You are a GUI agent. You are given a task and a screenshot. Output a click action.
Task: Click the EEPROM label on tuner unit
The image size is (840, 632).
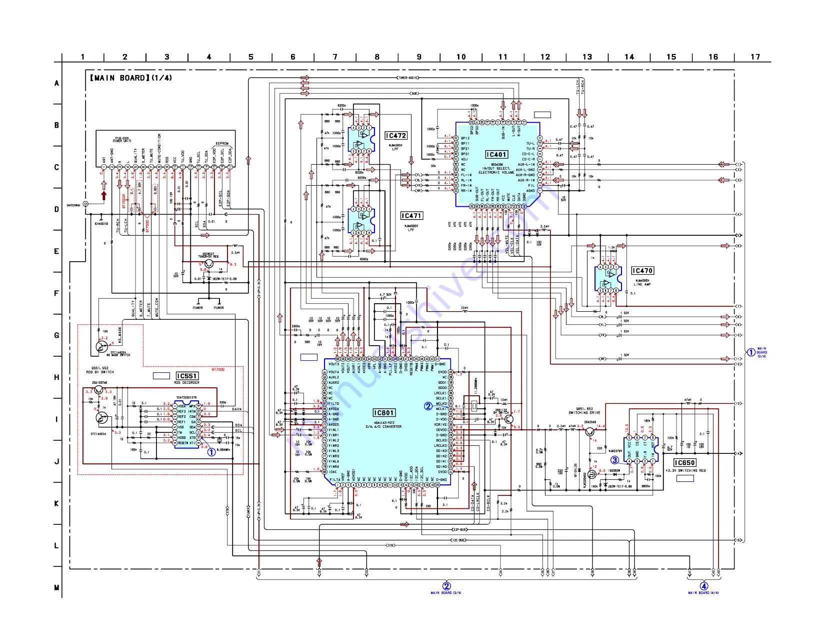[222, 144]
